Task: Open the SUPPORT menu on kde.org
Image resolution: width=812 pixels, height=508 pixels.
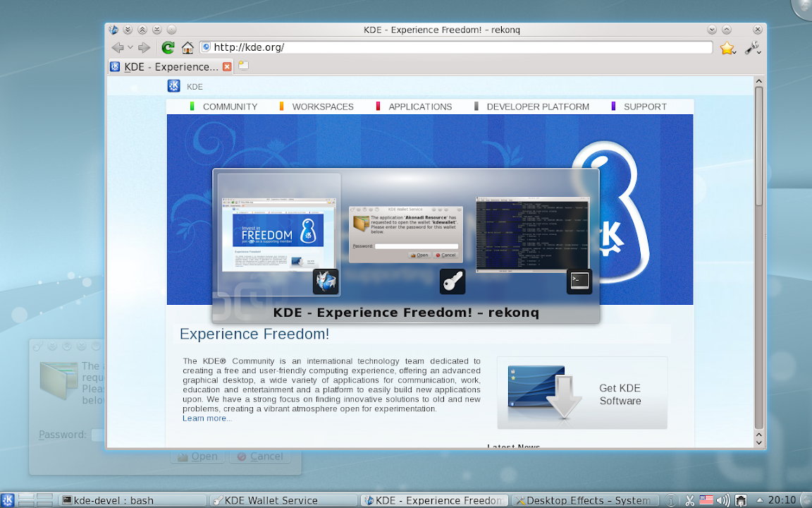Action: coord(645,107)
